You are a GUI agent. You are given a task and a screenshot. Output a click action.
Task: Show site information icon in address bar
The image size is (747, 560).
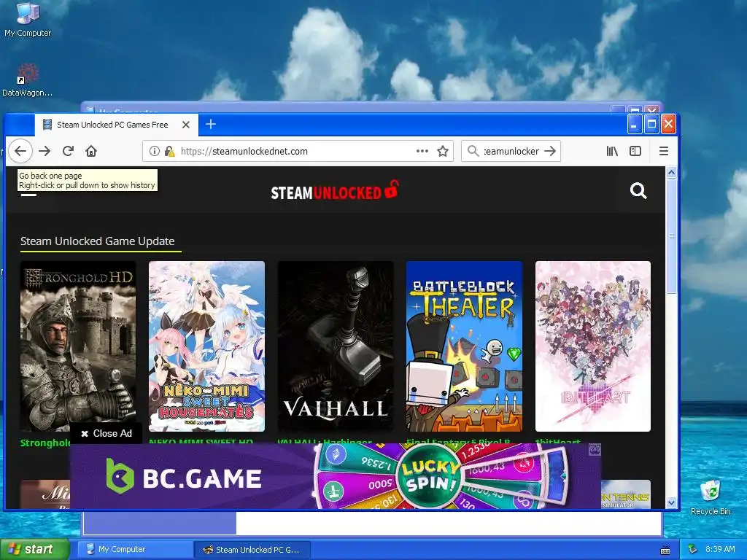[x=155, y=151]
